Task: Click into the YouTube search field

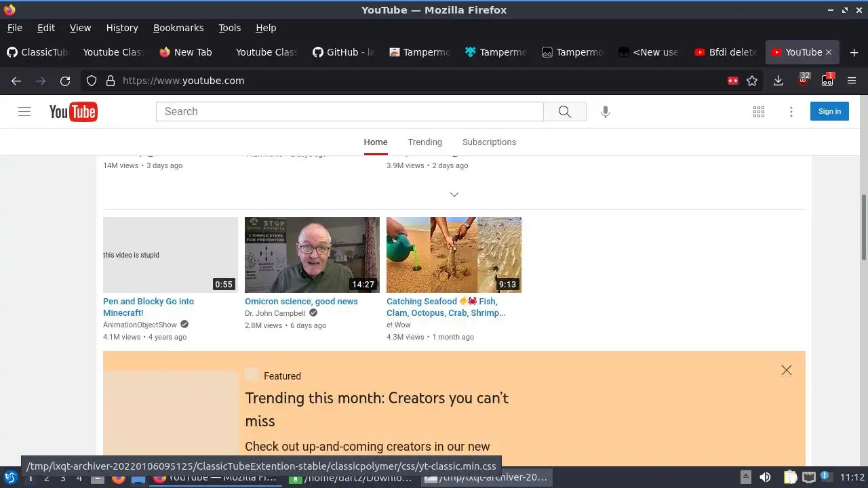Action: tap(350, 112)
